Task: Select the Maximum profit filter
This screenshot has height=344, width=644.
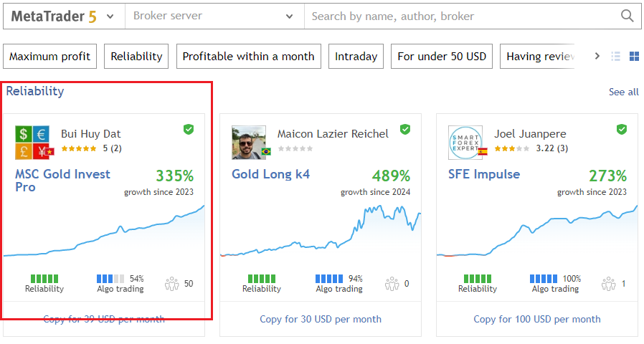Action: coord(49,56)
